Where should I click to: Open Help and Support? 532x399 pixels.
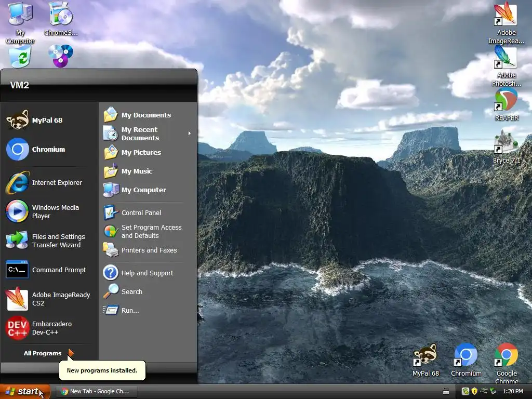(147, 273)
